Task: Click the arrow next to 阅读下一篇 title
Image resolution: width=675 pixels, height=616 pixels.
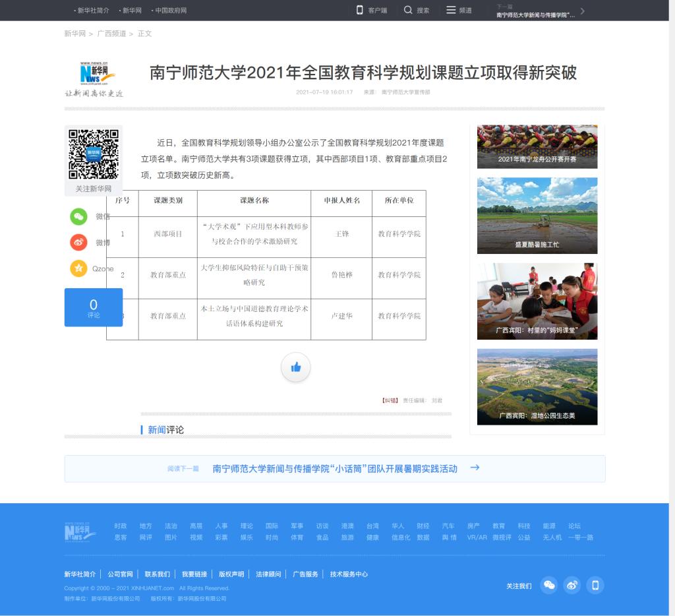Action: [x=475, y=468]
